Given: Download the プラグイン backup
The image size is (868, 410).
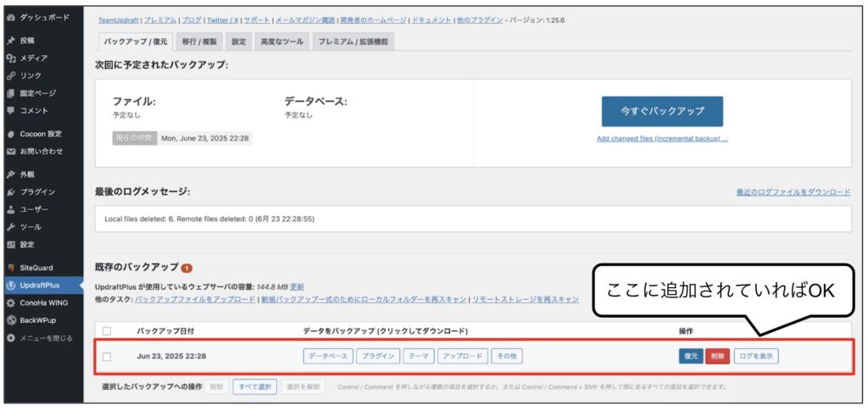Looking at the screenshot, I should pos(377,357).
